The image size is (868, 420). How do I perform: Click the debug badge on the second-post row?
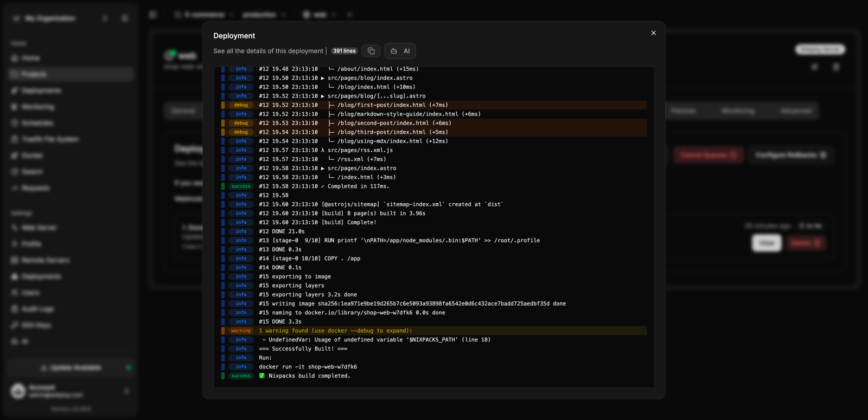[241, 123]
